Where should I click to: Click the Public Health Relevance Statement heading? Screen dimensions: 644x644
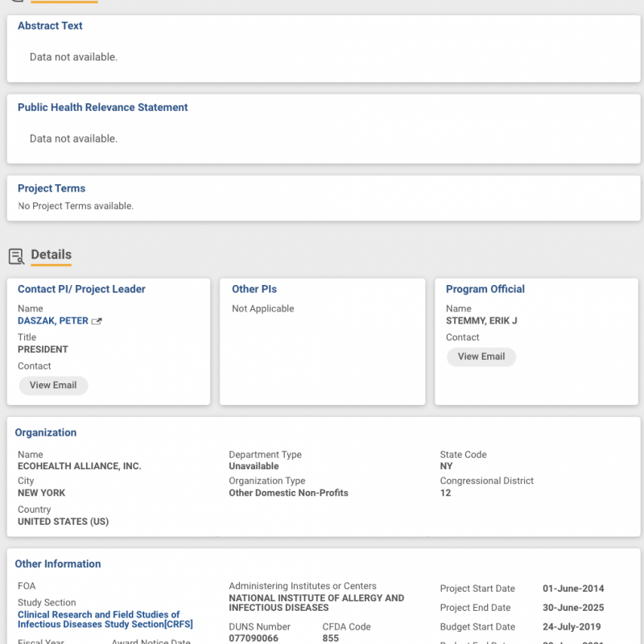click(x=102, y=107)
